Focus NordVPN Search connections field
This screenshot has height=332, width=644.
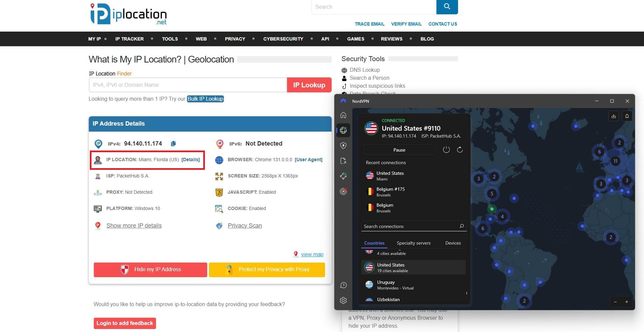(414, 226)
